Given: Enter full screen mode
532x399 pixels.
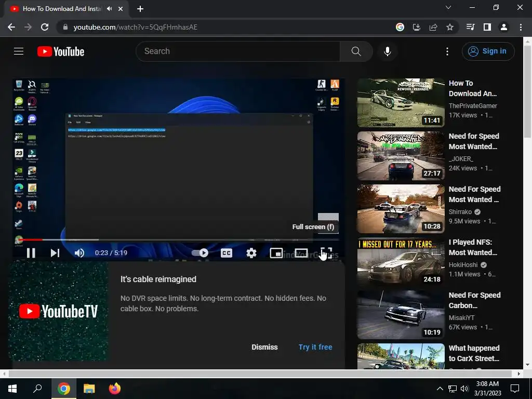Looking at the screenshot, I should tap(326, 253).
